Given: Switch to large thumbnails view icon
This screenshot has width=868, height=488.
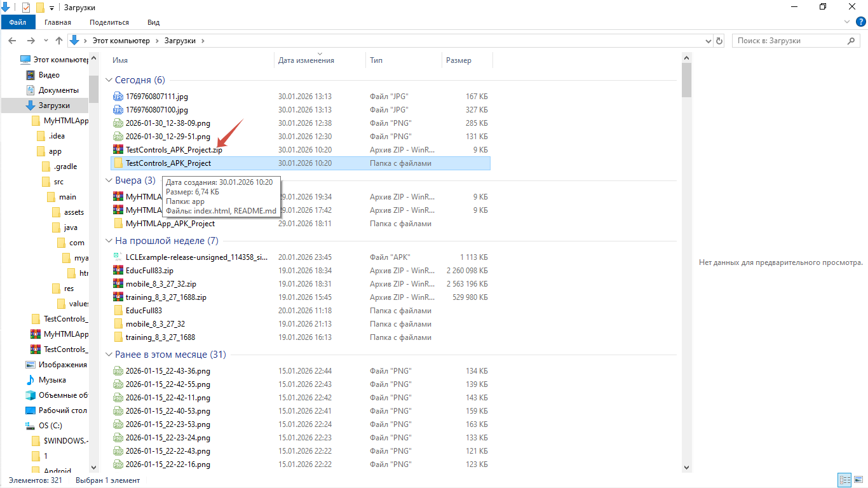Looking at the screenshot, I should [857, 480].
